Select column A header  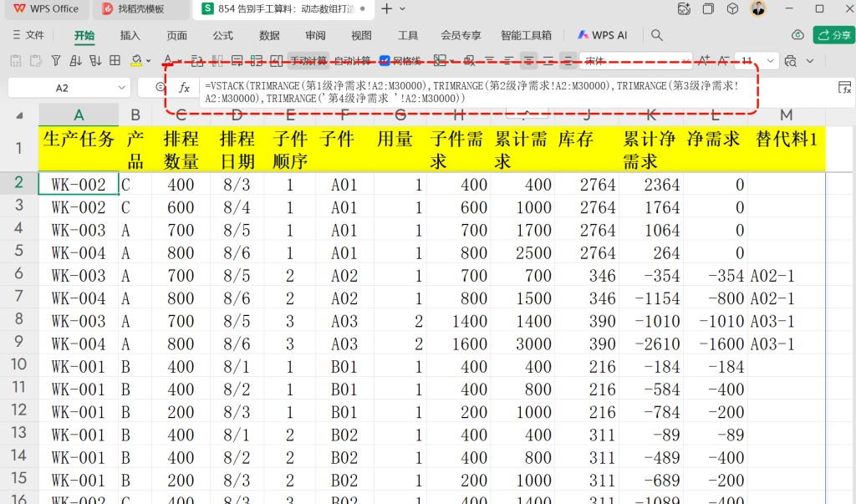click(79, 115)
